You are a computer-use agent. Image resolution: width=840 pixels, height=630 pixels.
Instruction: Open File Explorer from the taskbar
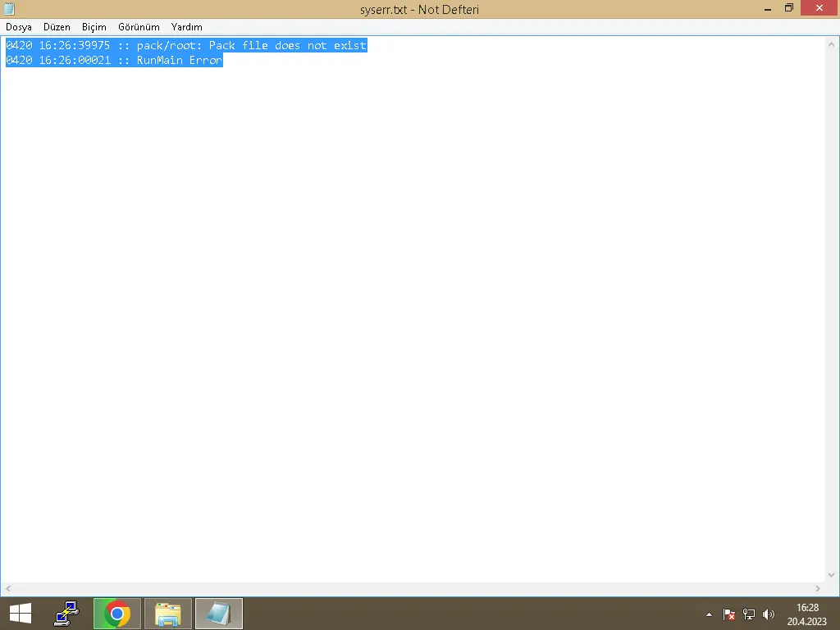(167, 613)
